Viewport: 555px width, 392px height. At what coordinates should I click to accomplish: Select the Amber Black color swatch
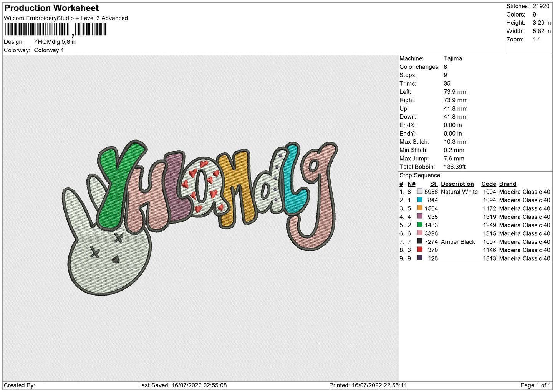[420, 241]
